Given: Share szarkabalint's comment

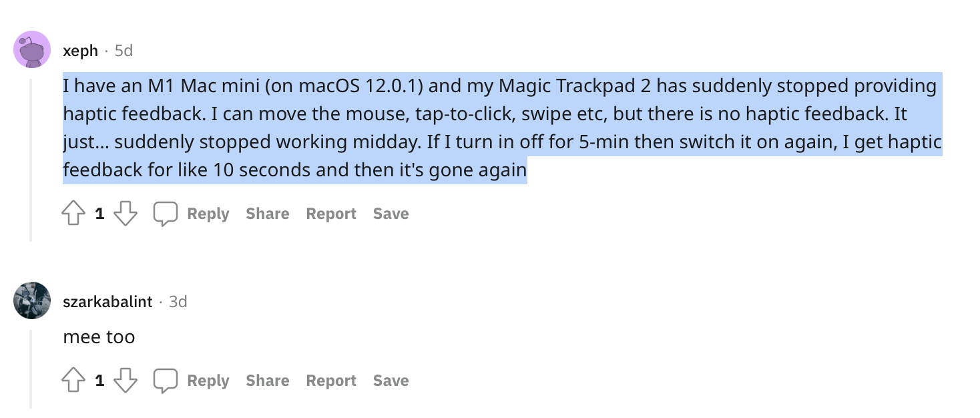Looking at the screenshot, I should click(267, 381).
